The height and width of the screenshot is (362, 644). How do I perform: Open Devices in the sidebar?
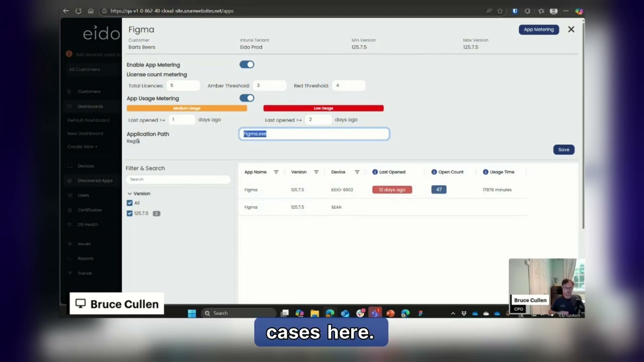click(x=86, y=166)
